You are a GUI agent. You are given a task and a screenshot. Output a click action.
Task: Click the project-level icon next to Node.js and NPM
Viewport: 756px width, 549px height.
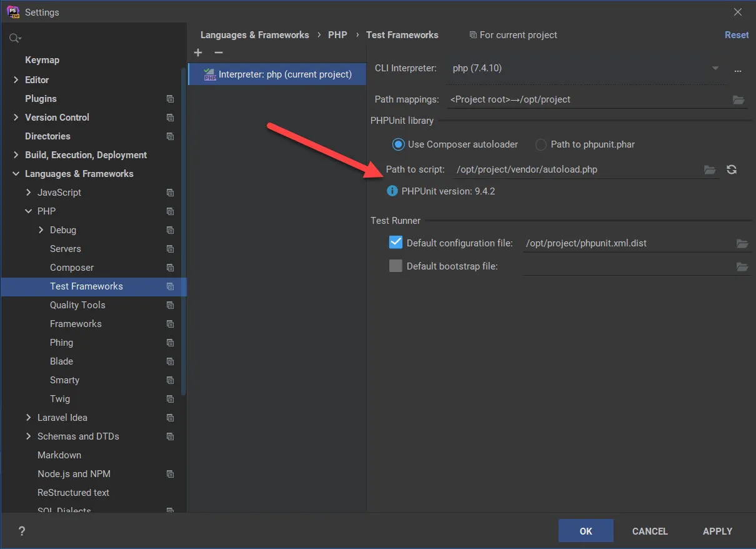click(x=170, y=474)
